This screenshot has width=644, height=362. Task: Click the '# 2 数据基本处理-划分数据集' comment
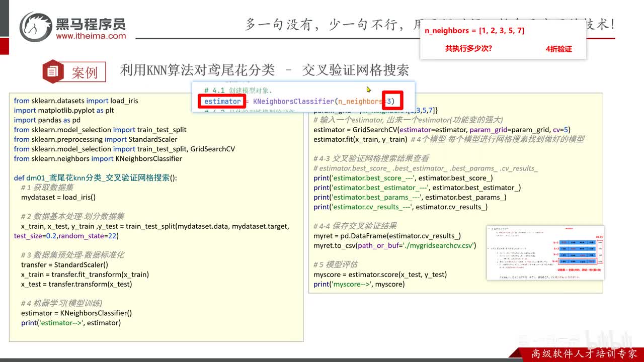(x=72, y=217)
